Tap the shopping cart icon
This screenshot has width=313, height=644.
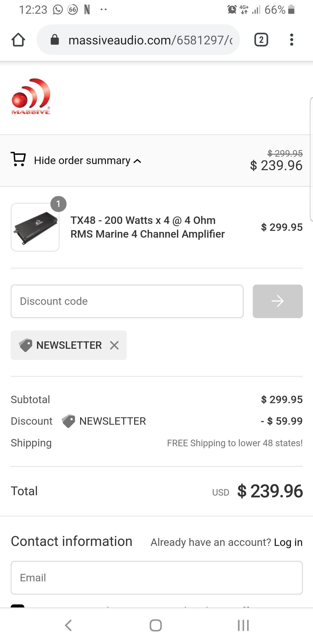pos(18,159)
